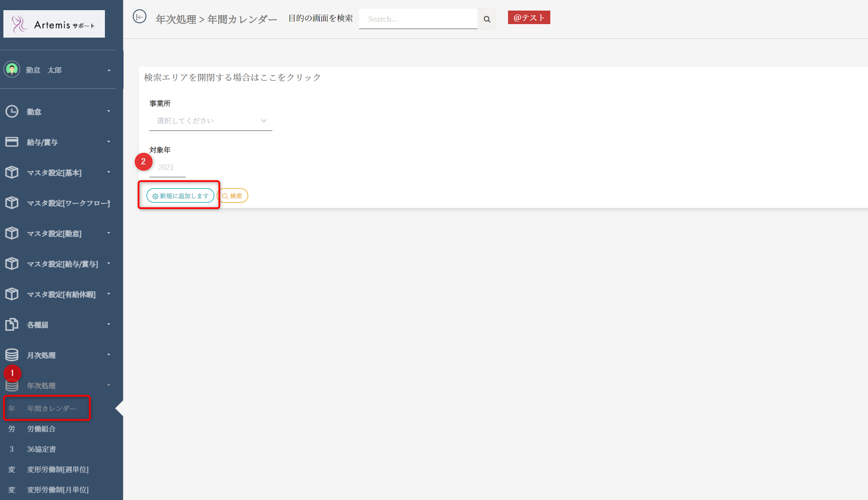Viewport: 868px width, 500px height.
Task: Select 変形労働制[週単位] menu item
Action: point(58,470)
